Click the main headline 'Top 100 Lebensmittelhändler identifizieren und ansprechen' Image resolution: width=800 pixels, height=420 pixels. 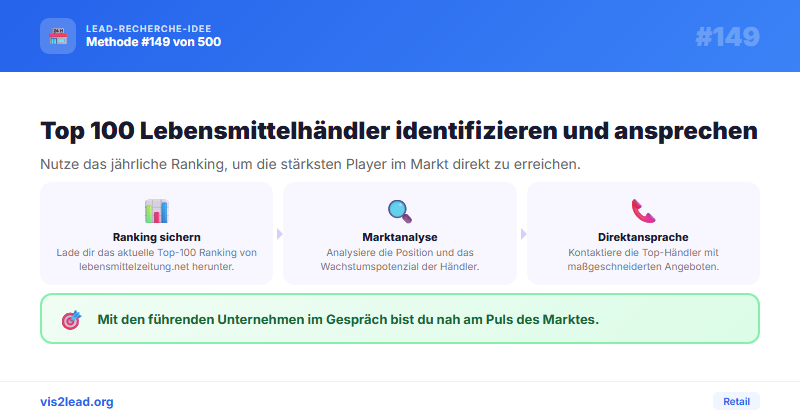[x=399, y=131]
